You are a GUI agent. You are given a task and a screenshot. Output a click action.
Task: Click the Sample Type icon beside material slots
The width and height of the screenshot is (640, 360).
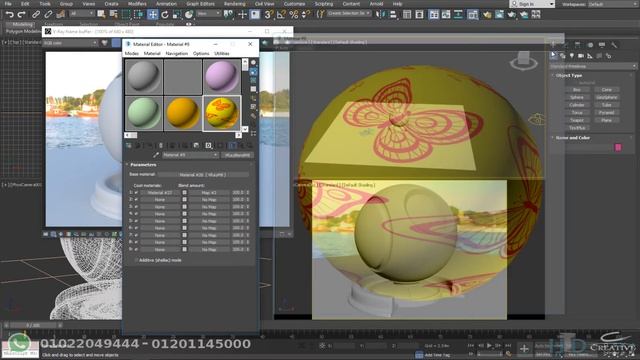click(x=253, y=62)
